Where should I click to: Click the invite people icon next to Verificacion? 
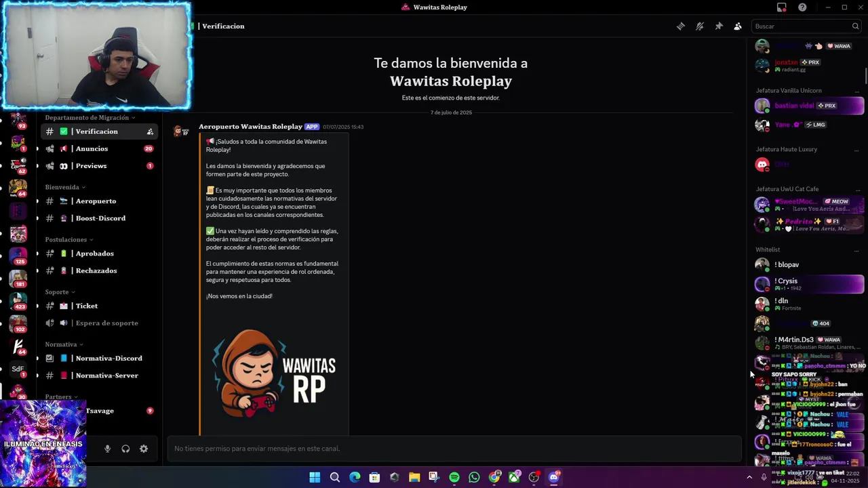150,131
